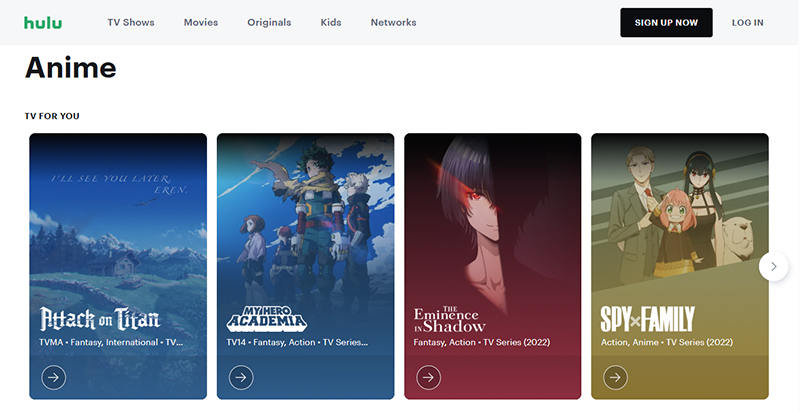Image resolution: width=800 pixels, height=413 pixels.
Task: Click the Anime page heading
Action: pyautogui.click(x=70, y=67)
